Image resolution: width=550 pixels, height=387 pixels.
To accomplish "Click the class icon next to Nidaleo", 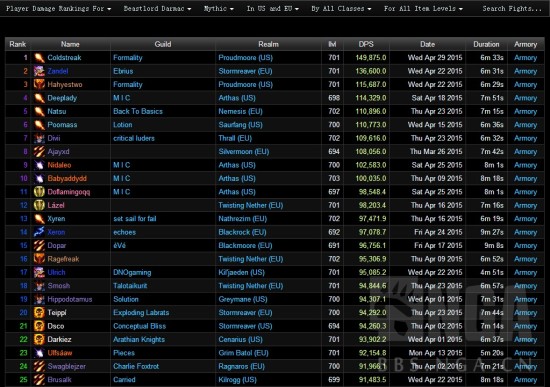I will (x=39, y=165).
